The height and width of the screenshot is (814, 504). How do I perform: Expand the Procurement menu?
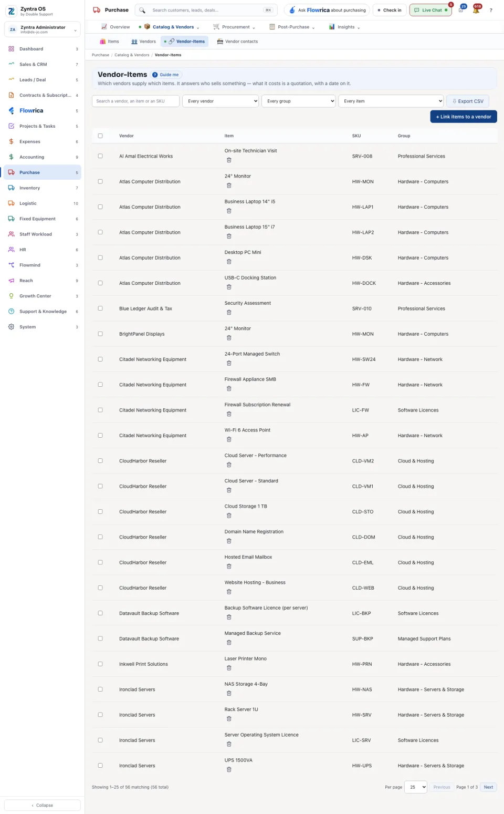coord(234,27)
